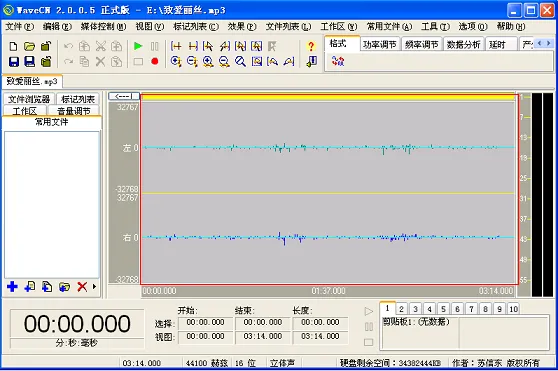The width and height of the screenshot is (558, 371).
Task: Select clipboard tab 10
Action: [x=514, y=309]
